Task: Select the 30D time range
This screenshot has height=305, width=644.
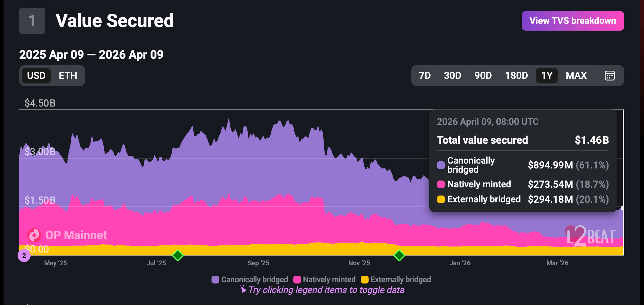Action: click(x=452, y=76)
